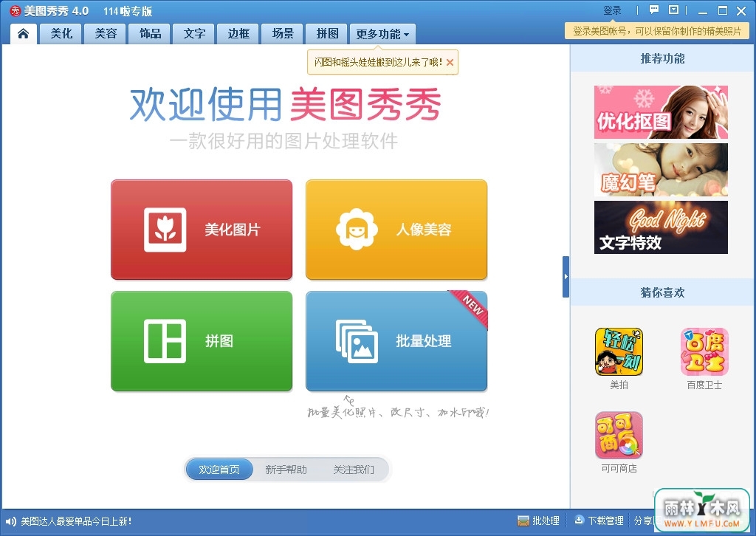756x536 pixels.
Task: Click the 美拍 label text
Action: coord(619,385)
